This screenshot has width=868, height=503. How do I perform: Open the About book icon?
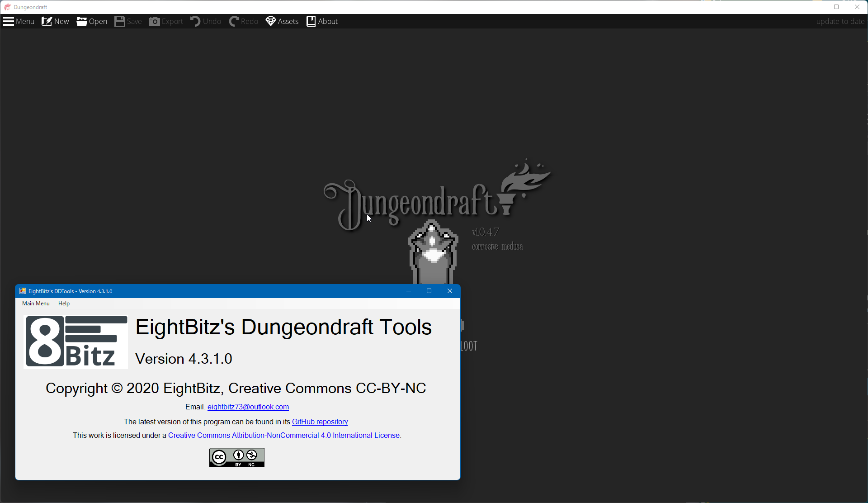point(322,21)
